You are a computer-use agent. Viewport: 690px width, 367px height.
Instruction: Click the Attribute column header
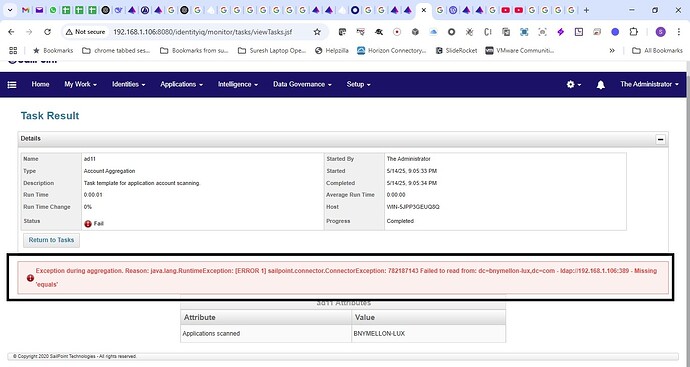tap(266, 317)
